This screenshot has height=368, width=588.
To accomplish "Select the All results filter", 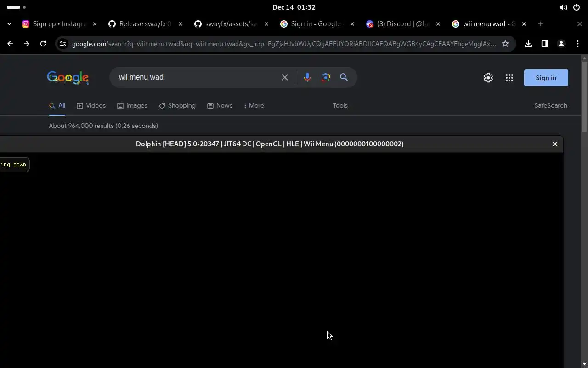I will click(x=57, y=105).
